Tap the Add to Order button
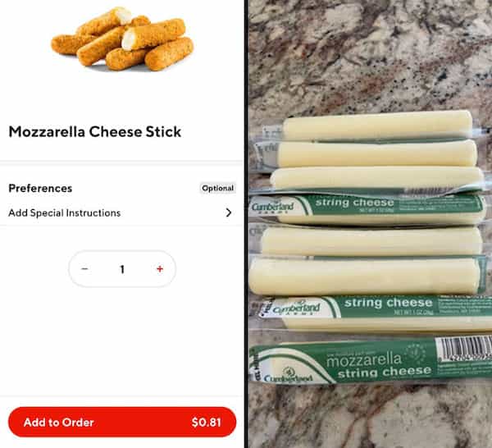The image size is (492, 448). [x=122, y=422]
